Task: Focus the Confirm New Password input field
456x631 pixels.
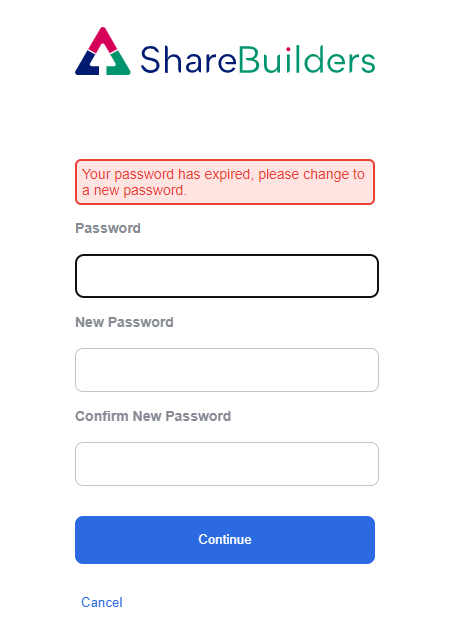Action: pos(227,464)
